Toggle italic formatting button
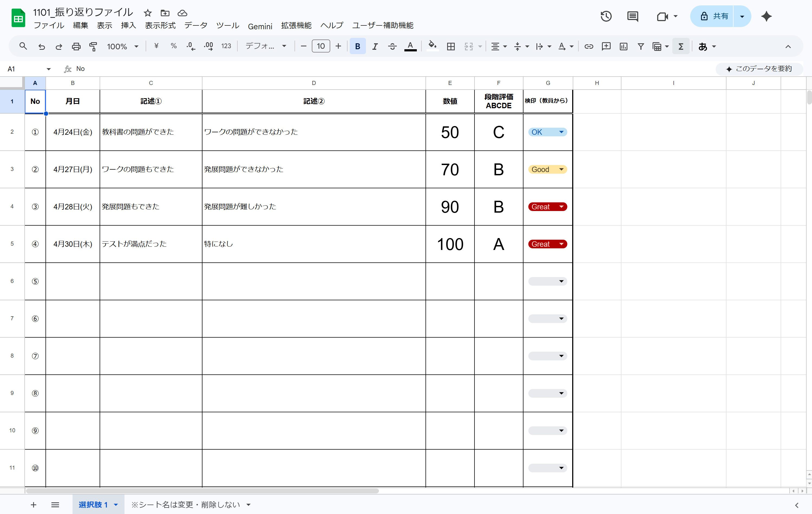The height and width of the screenshot is (514, 812). [x=375, y=47]
